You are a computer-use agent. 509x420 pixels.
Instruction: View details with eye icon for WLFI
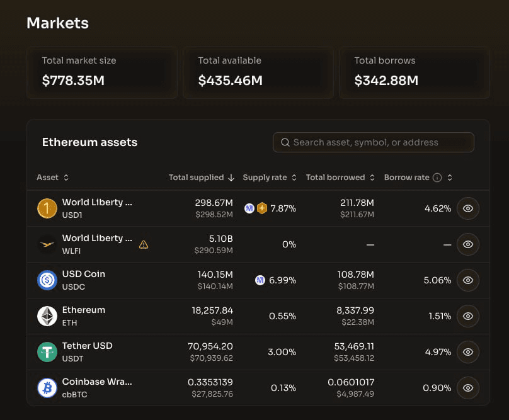(468, 244)
